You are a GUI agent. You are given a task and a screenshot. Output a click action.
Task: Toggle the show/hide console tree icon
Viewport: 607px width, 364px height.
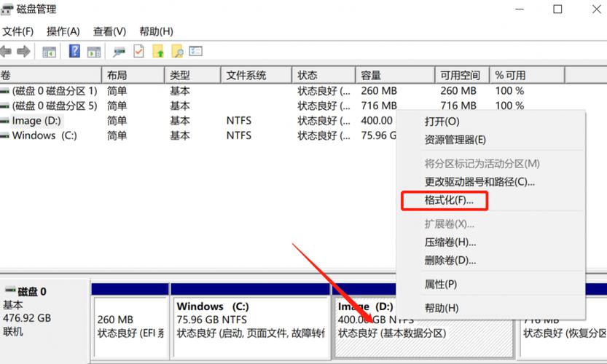(x=49, y=52)
